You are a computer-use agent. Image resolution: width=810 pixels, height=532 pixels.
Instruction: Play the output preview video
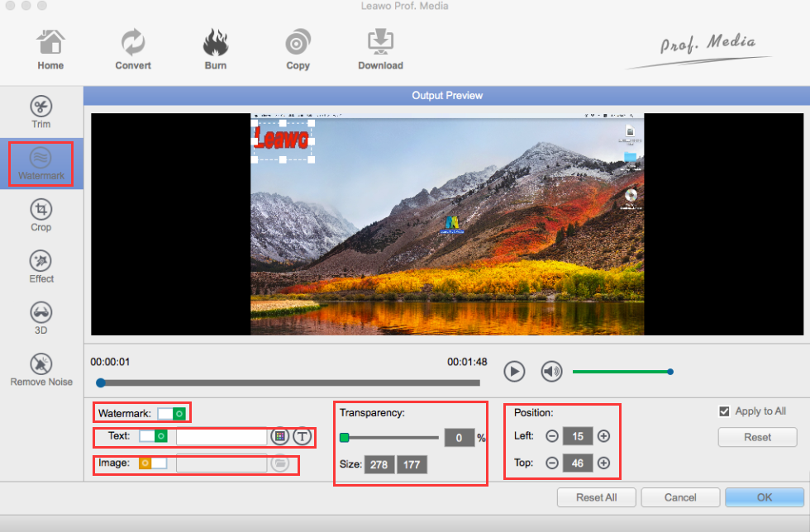pos(514,372)
